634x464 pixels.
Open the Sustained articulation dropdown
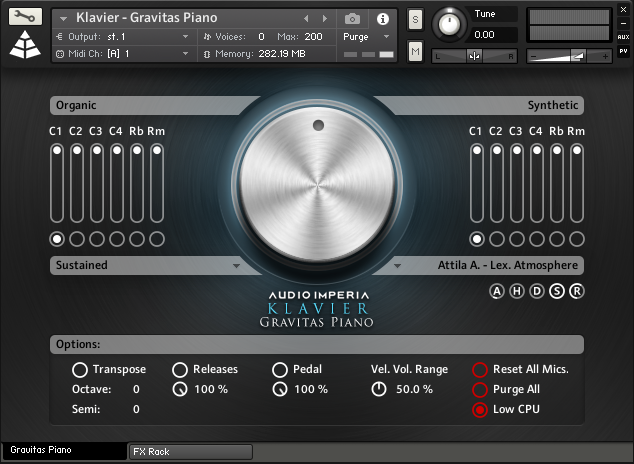click(237, 266)
